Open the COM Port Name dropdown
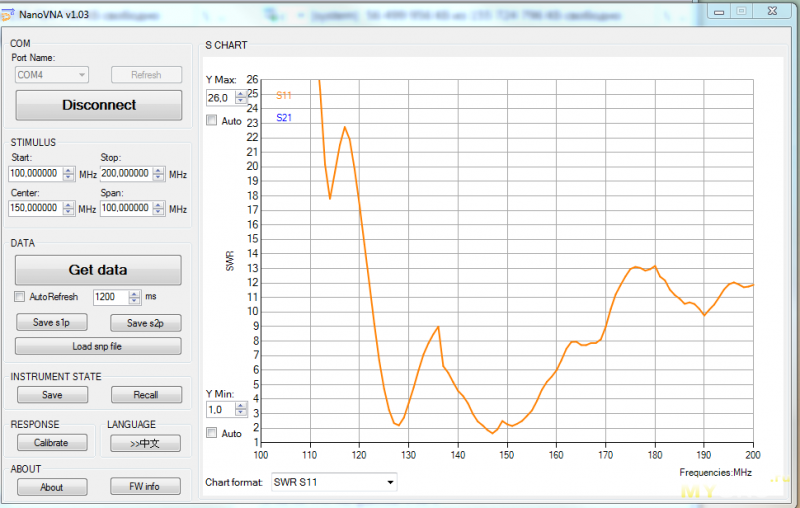The image size is (800, 508). click(x=51, y=75)
